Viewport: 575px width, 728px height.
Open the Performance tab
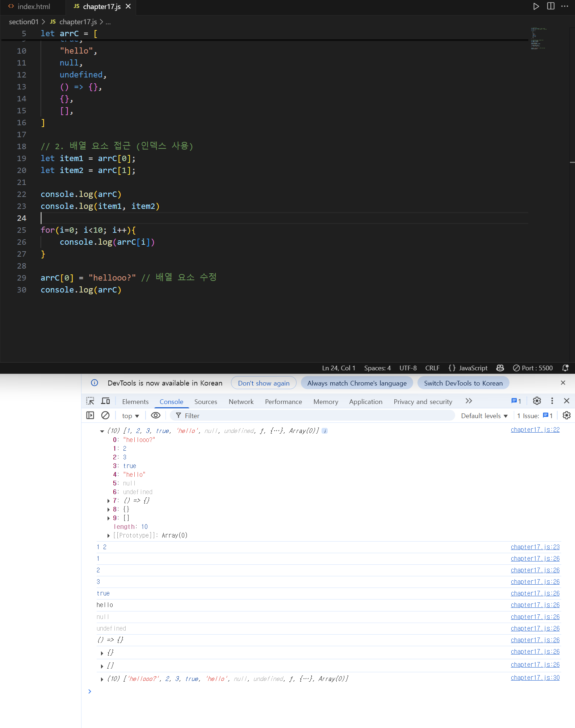pos(284,401)
